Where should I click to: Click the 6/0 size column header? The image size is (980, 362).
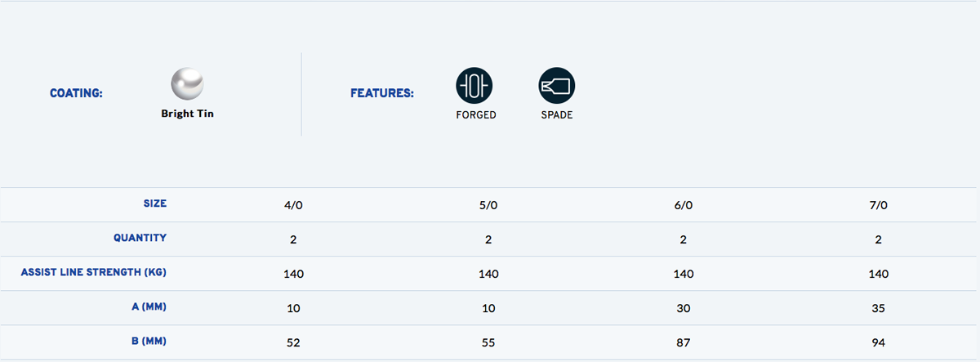[x=683, y=205]
